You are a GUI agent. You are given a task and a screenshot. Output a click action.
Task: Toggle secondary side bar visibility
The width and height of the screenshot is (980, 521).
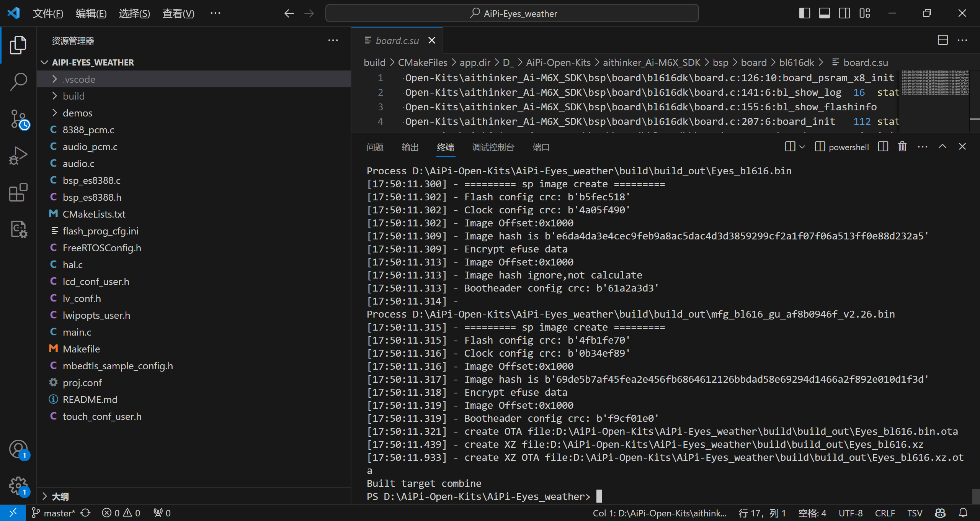(x=844, y=13)
